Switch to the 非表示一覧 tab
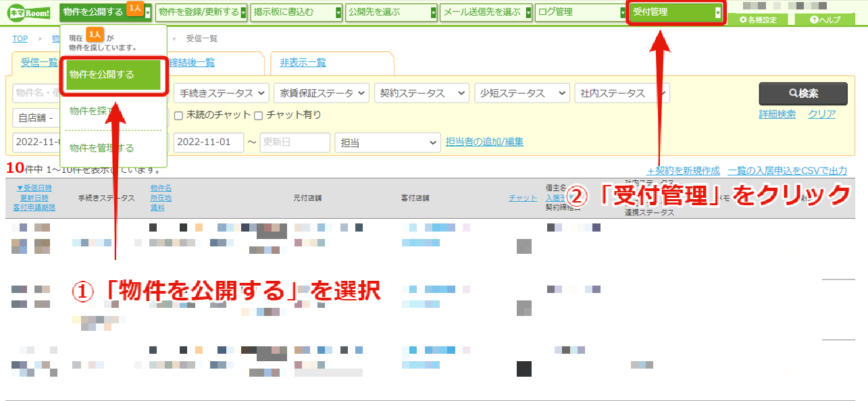Viewport: 868px width, 401px height. 303,63
